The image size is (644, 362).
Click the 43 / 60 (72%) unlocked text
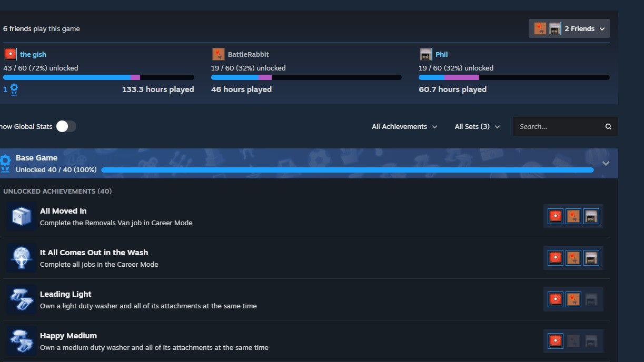pos(41,68)
